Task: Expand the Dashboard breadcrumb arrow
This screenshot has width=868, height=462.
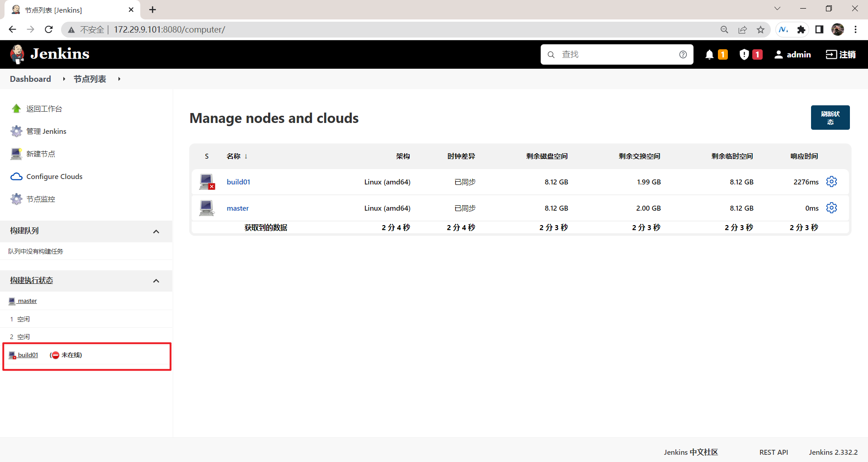Action: click(x=64, y=79)
